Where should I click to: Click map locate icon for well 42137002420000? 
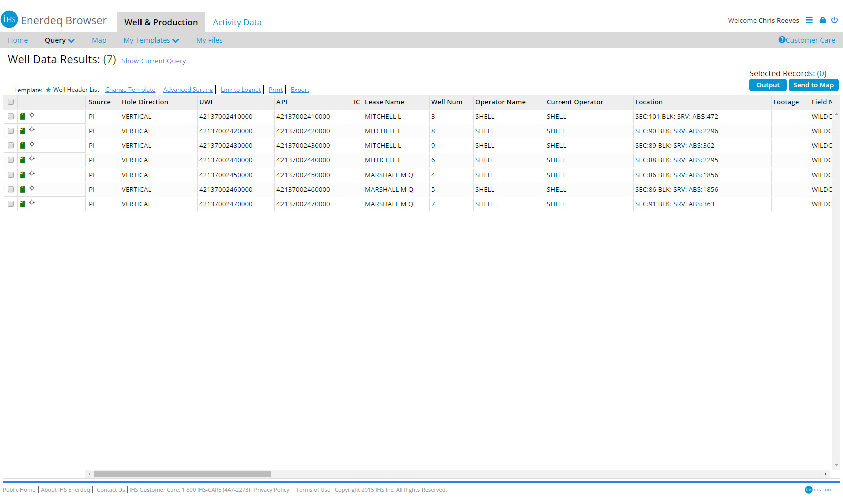click(32, 130)
